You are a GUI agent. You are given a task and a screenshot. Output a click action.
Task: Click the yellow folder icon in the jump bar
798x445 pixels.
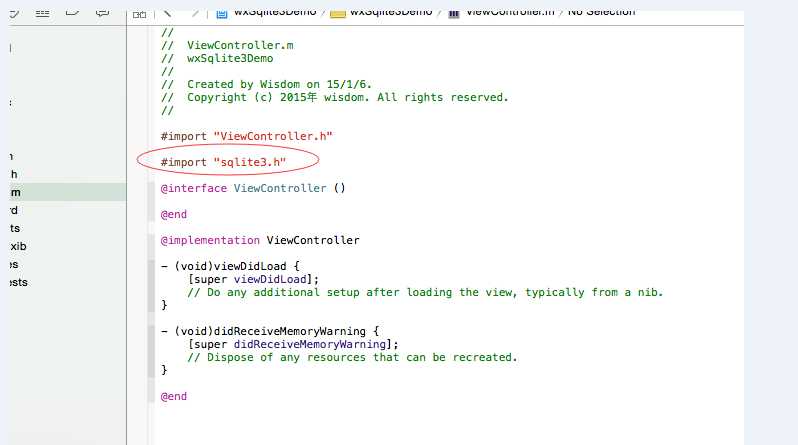click(338, 14)
